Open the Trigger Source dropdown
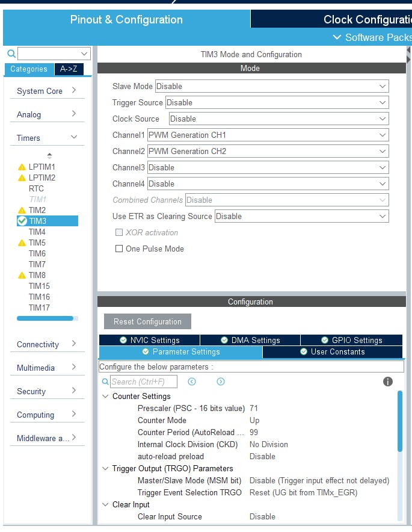This screenshot has height=532, width=412. click(277, 102)
